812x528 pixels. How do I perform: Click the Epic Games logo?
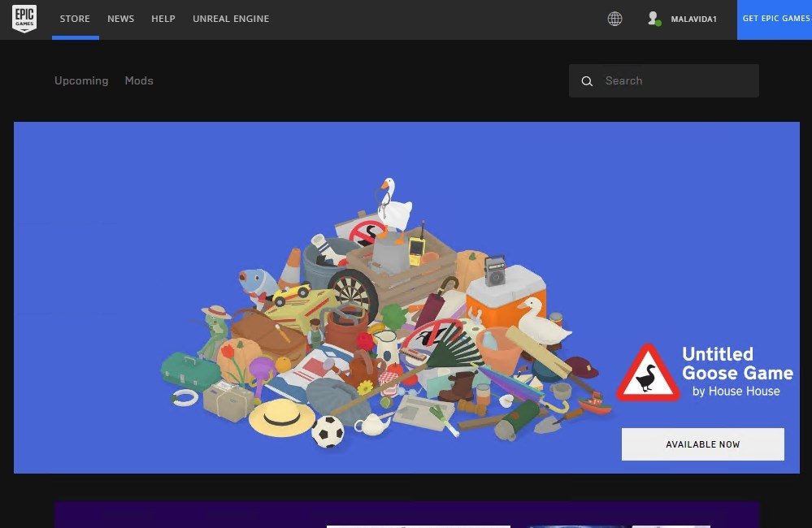(24, 19)
